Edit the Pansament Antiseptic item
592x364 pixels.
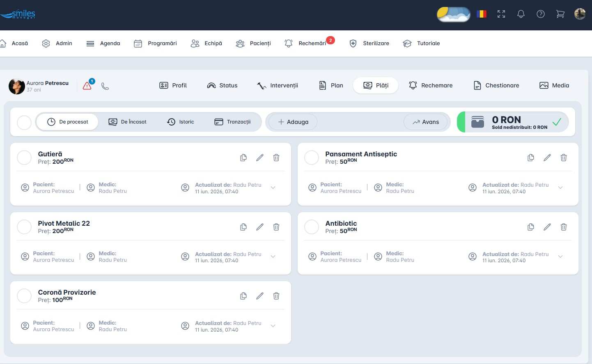(x=547, y=158)
